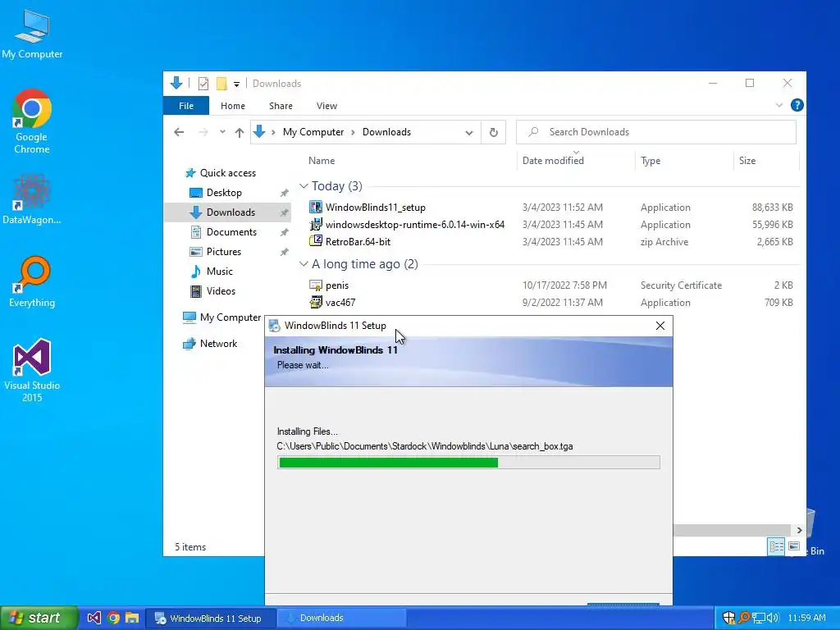Switch to WindowBlinds 11 Setup taskbar button

(212, 619)
